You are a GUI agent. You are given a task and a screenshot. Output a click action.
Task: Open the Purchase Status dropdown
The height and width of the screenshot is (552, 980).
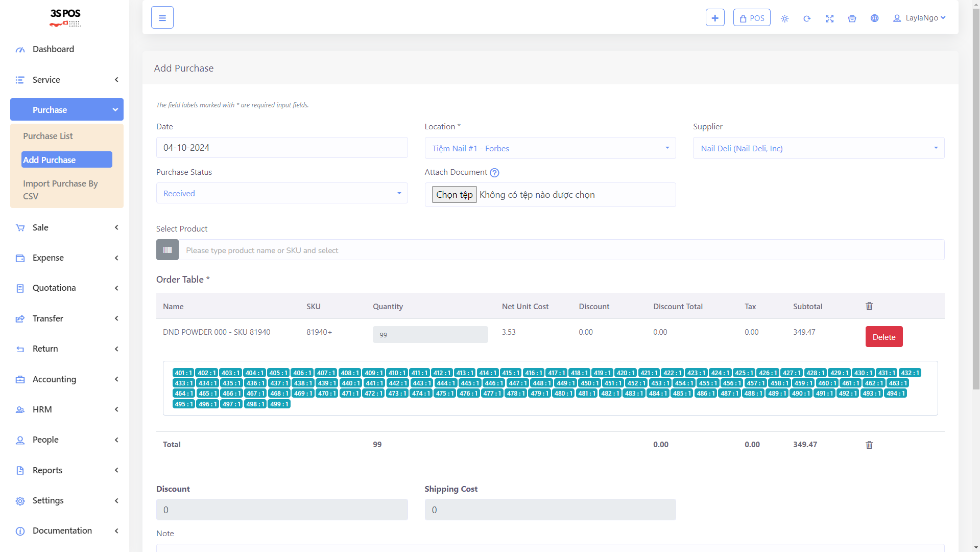[282, 193]
